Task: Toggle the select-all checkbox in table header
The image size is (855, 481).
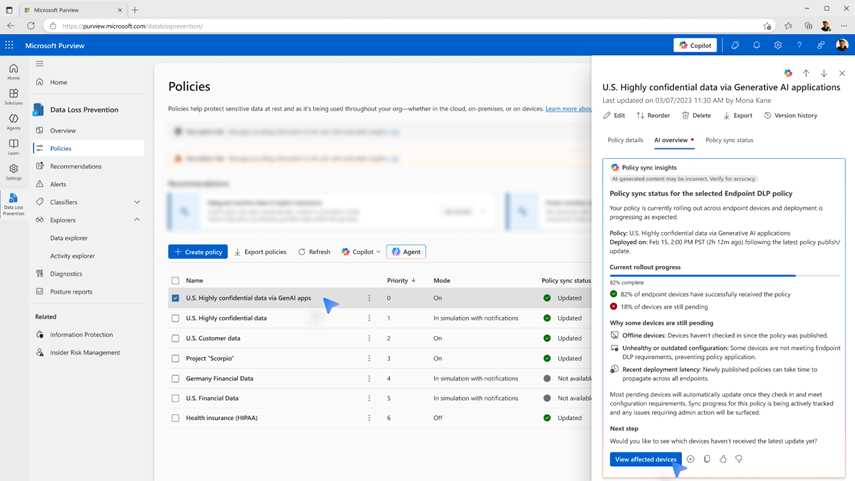Action: (x=175, y=280)
